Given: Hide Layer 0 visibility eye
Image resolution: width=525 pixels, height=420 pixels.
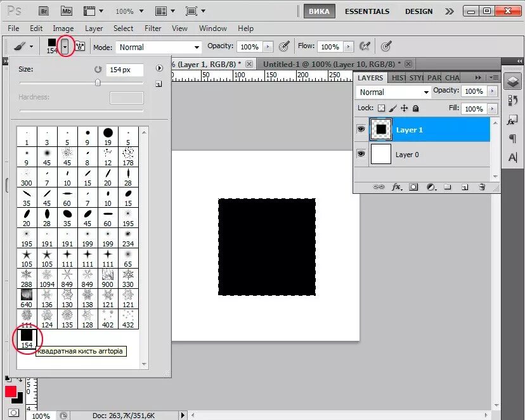Looking at the screenshot, I should [361, 154].
